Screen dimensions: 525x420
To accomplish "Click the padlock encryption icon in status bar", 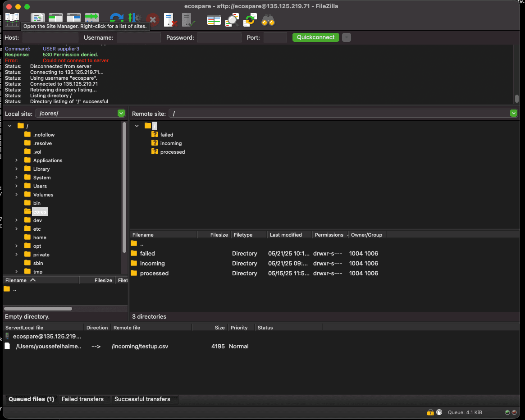I will point(430,412).
